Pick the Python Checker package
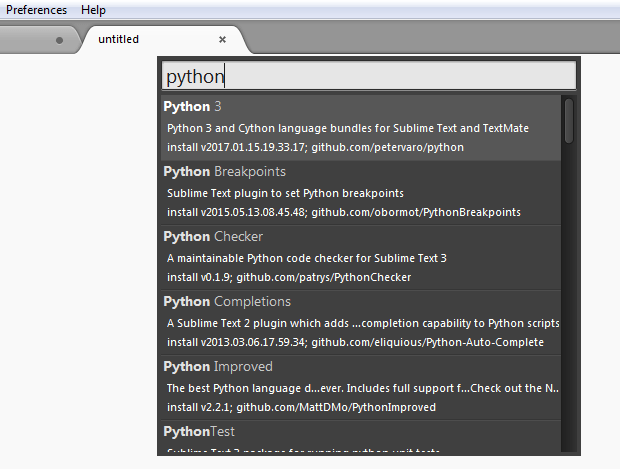The height and width of the screenshot is (469, 620). click(x=360, y=256)
